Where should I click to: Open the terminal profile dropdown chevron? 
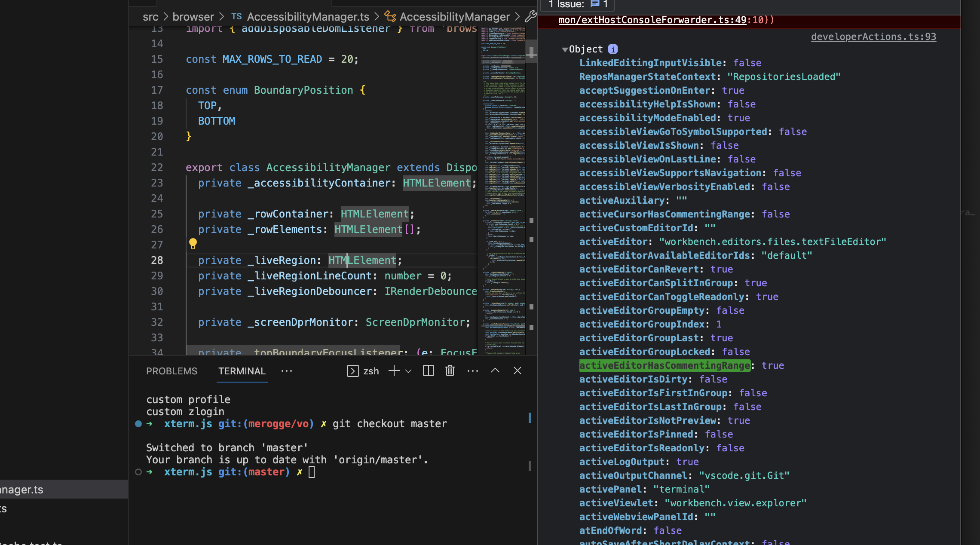[x=407, y=371]
